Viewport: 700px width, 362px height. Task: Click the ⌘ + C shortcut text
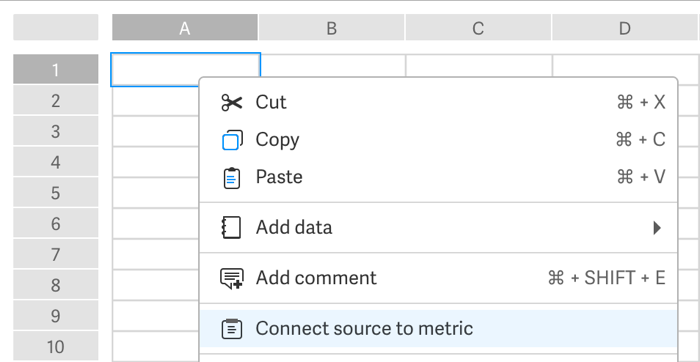click(641, 140)
